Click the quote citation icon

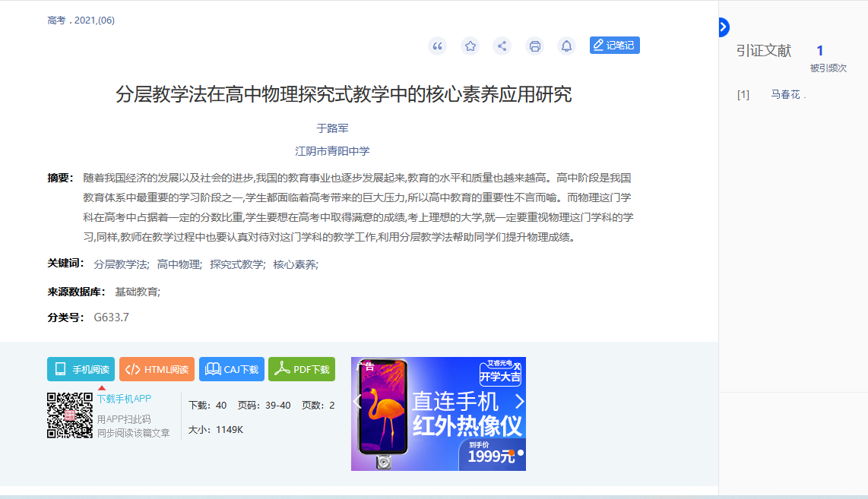pos(437,46)
